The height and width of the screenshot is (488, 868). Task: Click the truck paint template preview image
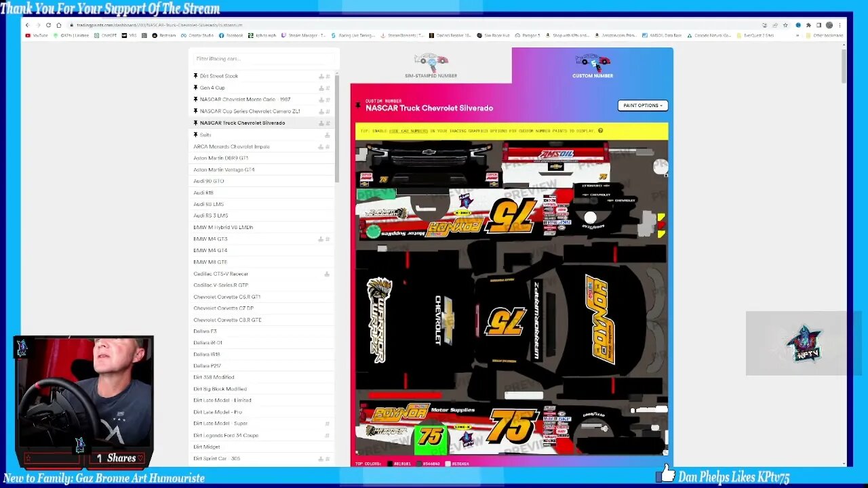tap(512, 298)
